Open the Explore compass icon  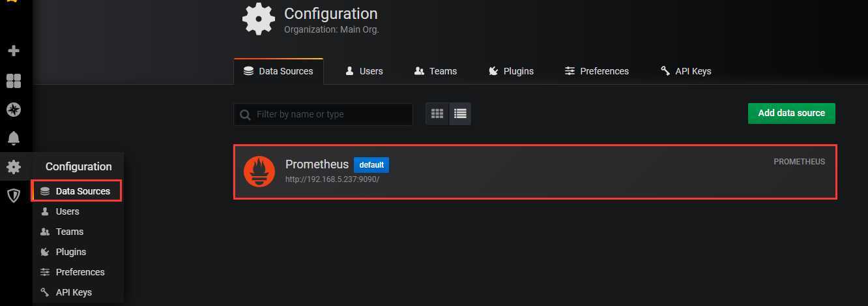coord(13,110)
